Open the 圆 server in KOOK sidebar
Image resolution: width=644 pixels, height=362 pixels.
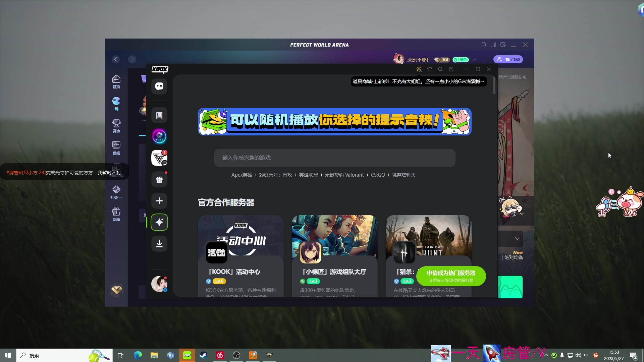[159, 115]
